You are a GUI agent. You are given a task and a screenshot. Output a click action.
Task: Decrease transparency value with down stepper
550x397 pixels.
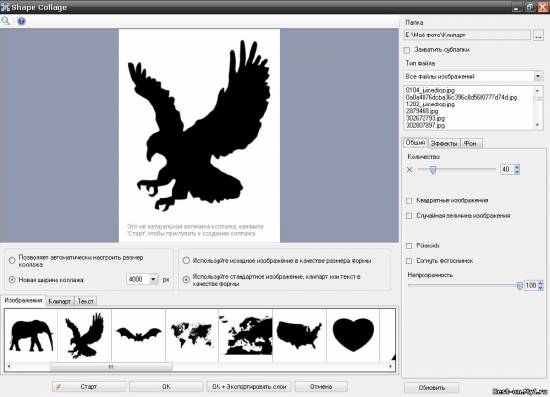click(541, 288)
